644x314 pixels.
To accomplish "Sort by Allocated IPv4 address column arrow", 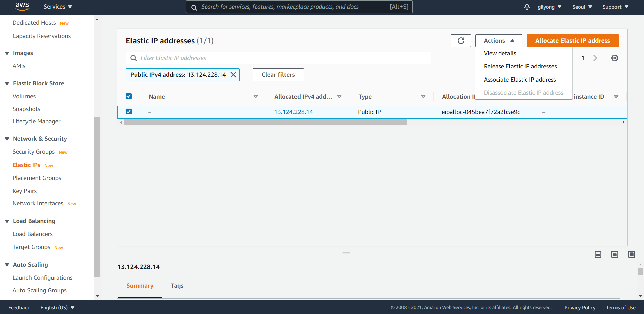I will pyautogui.click(x=339, y=97).
